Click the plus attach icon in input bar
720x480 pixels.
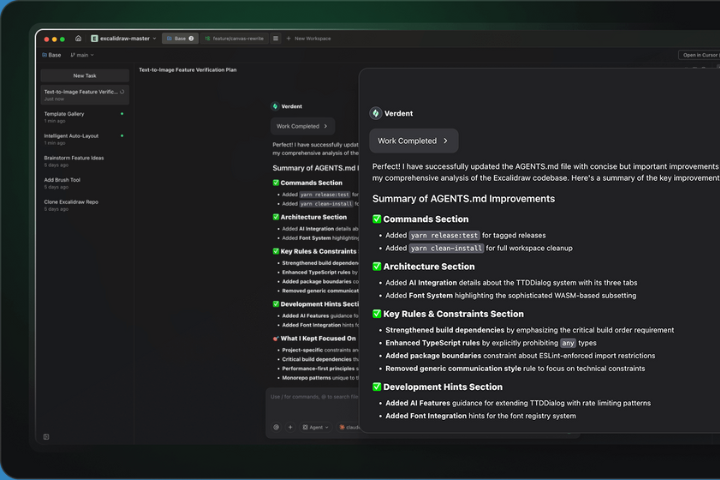[x=290, y=427]
